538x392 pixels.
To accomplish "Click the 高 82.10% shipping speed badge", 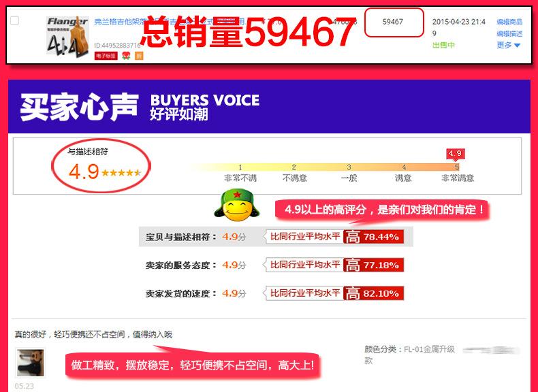I will (x=373, y=293).
